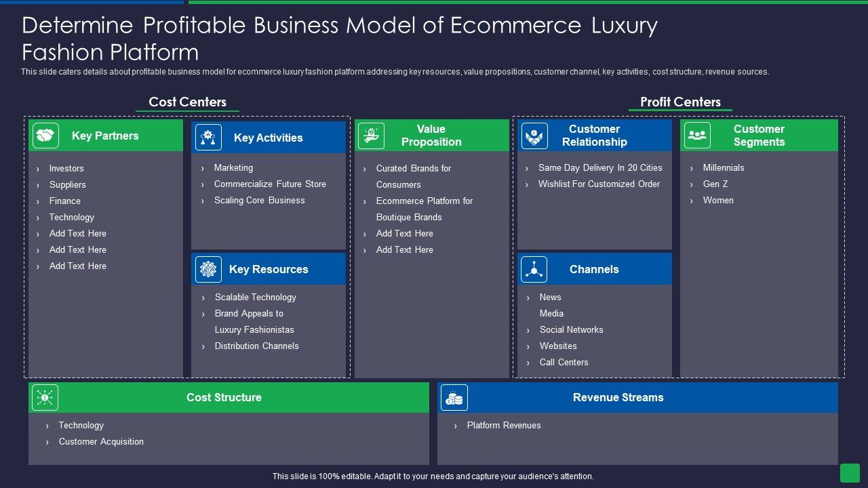Click the Value Proposition hand icon
This screenshot has height=488, width=868.
click(371, 136)
